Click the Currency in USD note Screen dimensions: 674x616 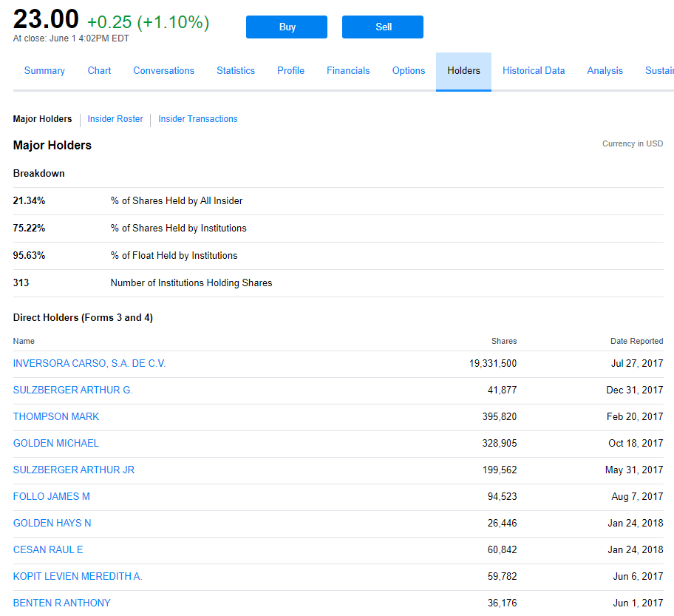(x=633, y=144)
